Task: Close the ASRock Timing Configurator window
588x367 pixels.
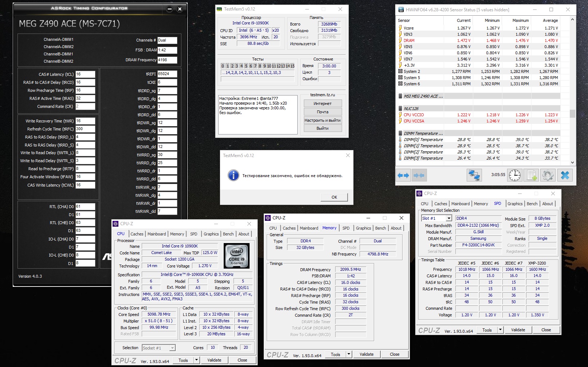Action: pyautogui.click(x=180, y=9)
